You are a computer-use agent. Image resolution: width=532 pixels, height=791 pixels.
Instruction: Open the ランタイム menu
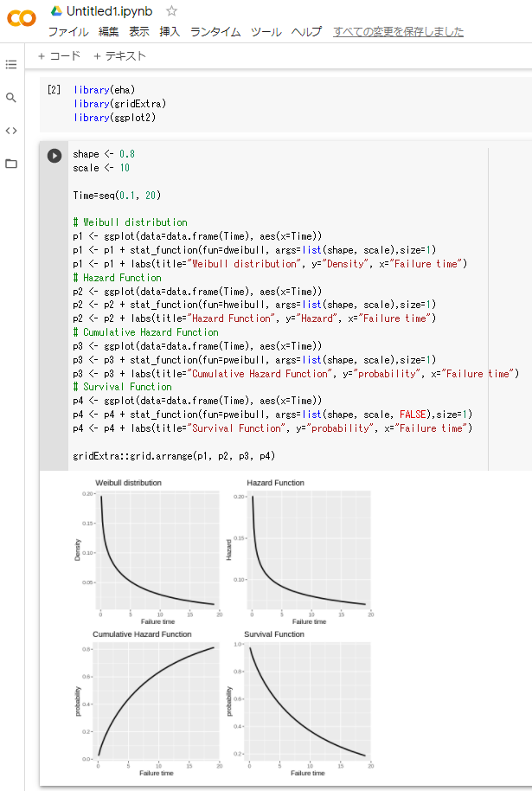pyautogui.click(x=215, y=32)
